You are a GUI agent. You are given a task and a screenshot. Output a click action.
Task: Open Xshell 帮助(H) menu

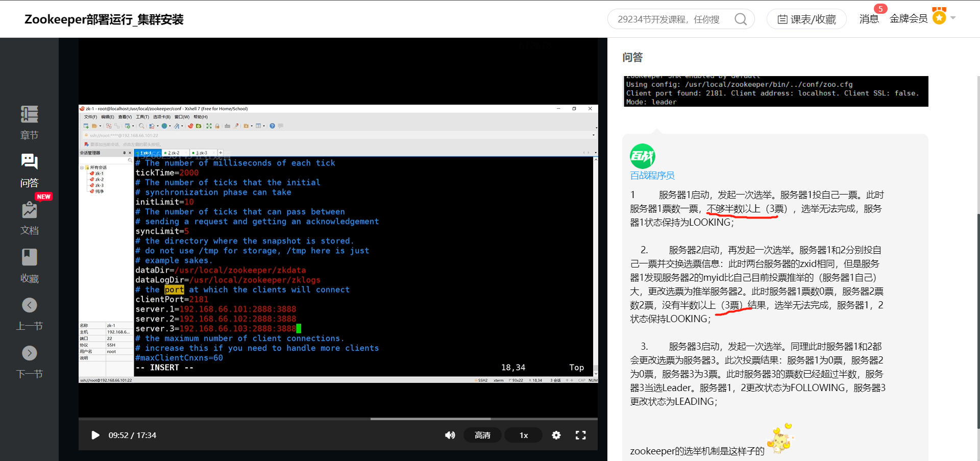(201, 117)
